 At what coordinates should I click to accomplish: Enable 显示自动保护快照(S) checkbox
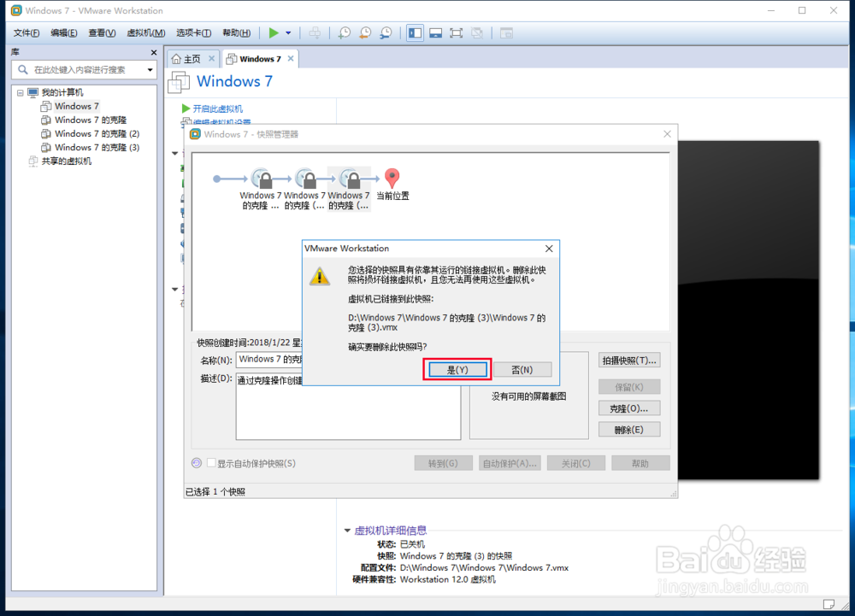211,463
